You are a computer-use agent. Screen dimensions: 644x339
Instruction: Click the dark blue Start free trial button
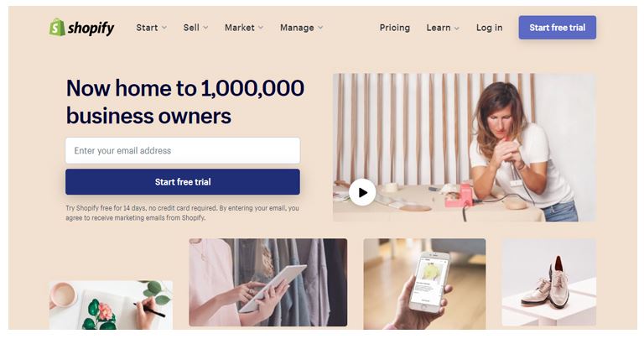point(183,181)
